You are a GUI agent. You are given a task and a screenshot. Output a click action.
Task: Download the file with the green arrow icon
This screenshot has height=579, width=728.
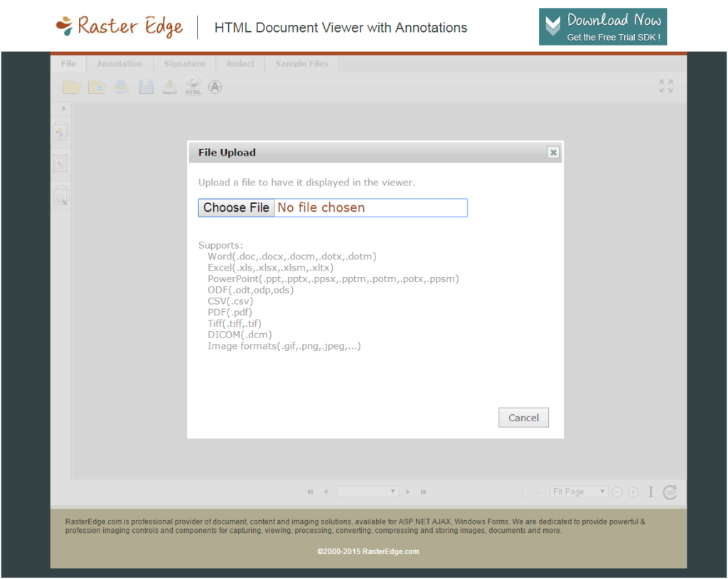coord(169,86)
